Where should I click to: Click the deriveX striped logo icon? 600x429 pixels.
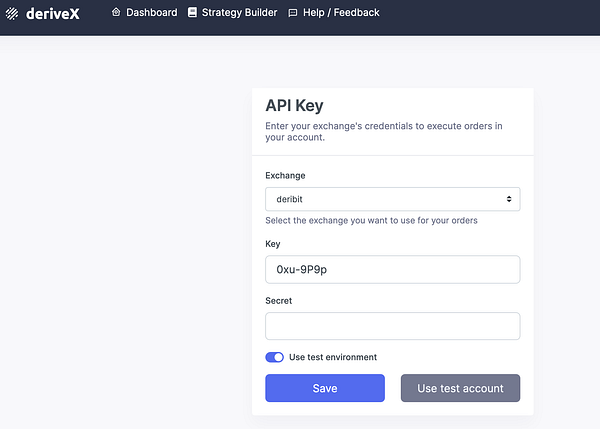tap(12, 14)
